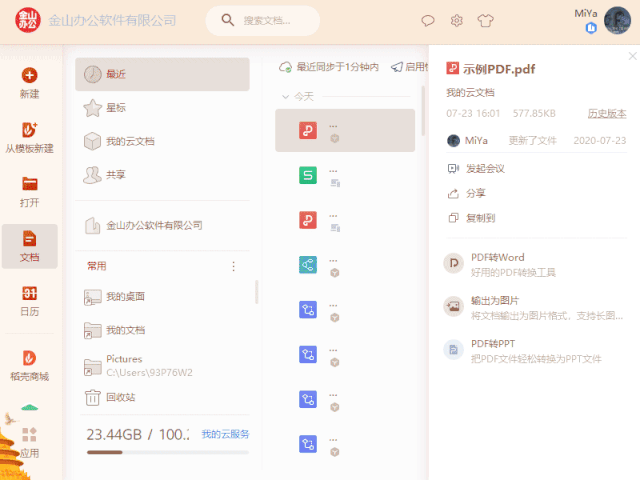Select the highlighted red PDF file icon
640x480 pixels.
coord(308,131)
